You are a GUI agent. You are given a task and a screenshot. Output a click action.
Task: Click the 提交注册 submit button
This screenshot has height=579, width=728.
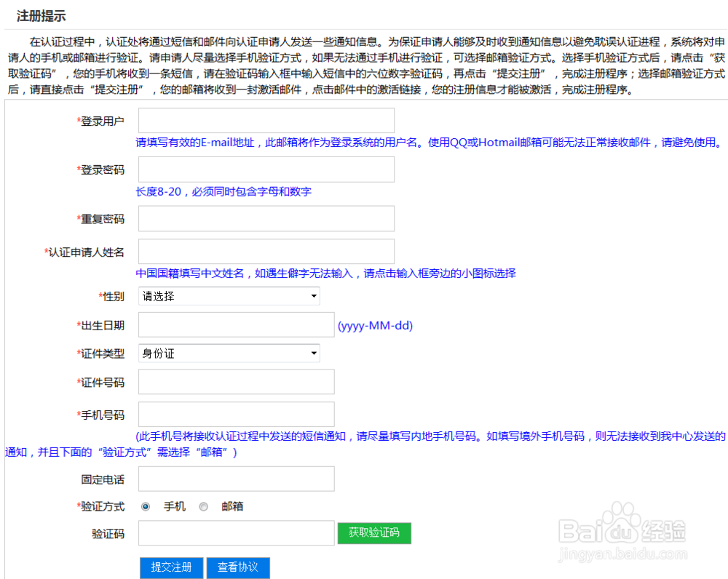(x=171, y=568)
